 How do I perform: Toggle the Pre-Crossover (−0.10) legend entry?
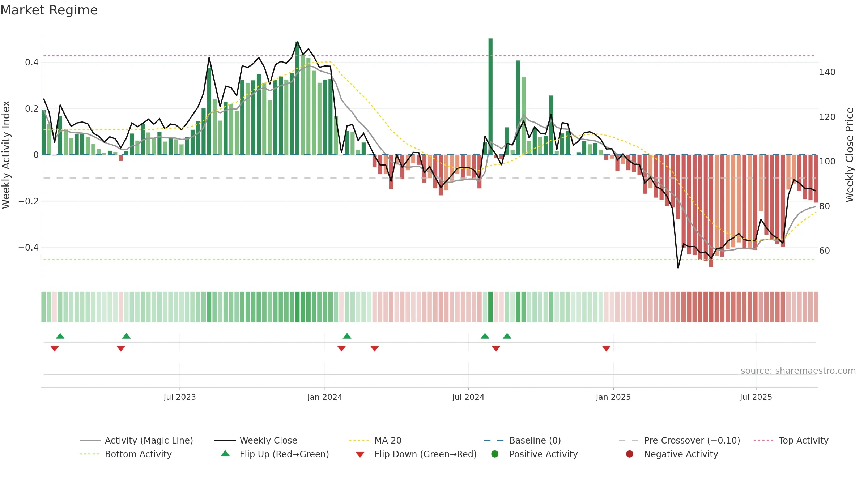click(679, 440)
